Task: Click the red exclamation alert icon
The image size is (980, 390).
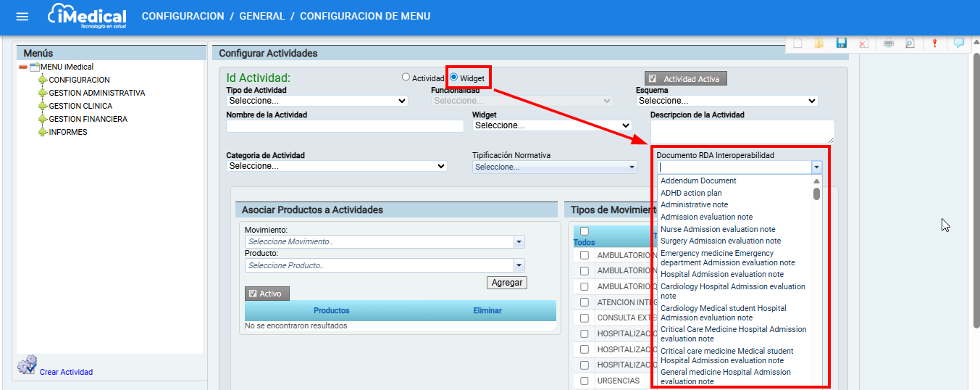Action: (934, 43)
